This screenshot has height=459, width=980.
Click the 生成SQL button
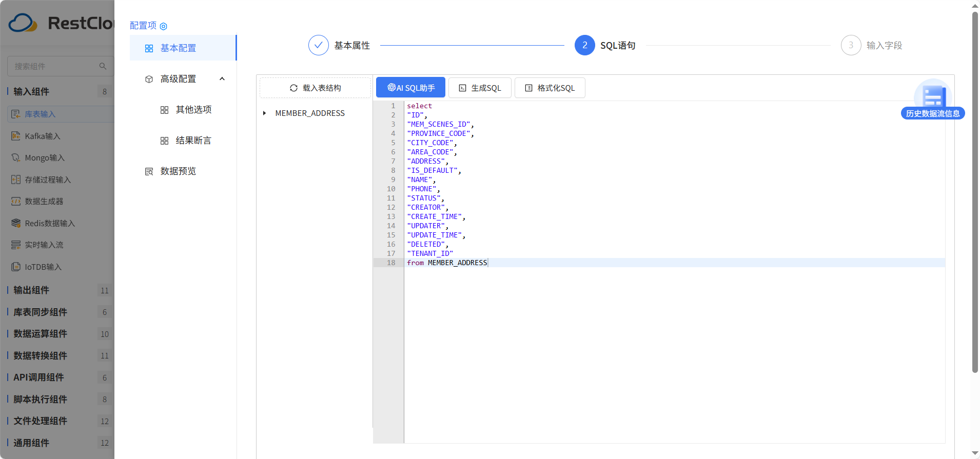(x=480, y=88)
